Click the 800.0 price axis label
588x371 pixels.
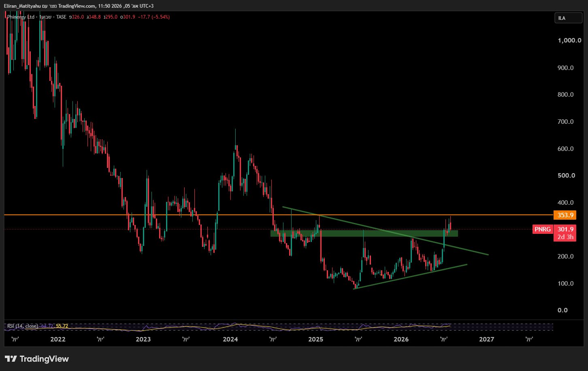coord(566,95)
